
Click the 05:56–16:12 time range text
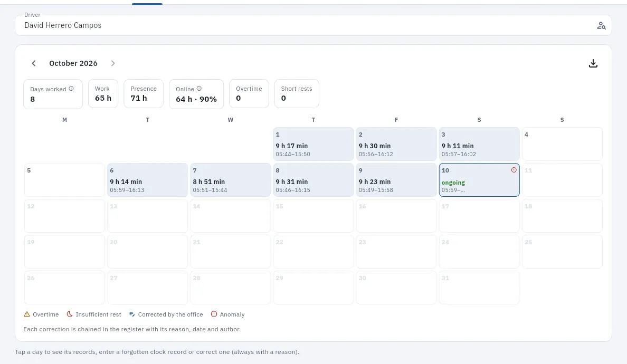tap(376, 154)
